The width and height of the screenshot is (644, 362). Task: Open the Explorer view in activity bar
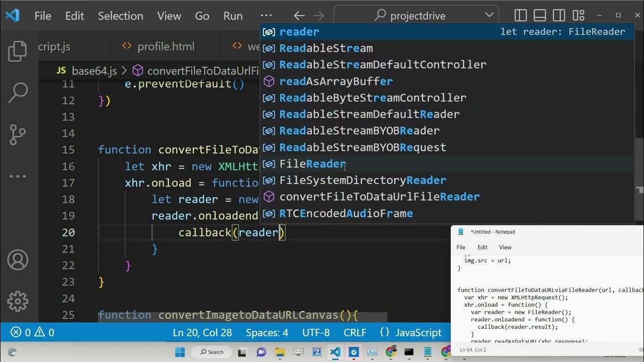point(18,52)
